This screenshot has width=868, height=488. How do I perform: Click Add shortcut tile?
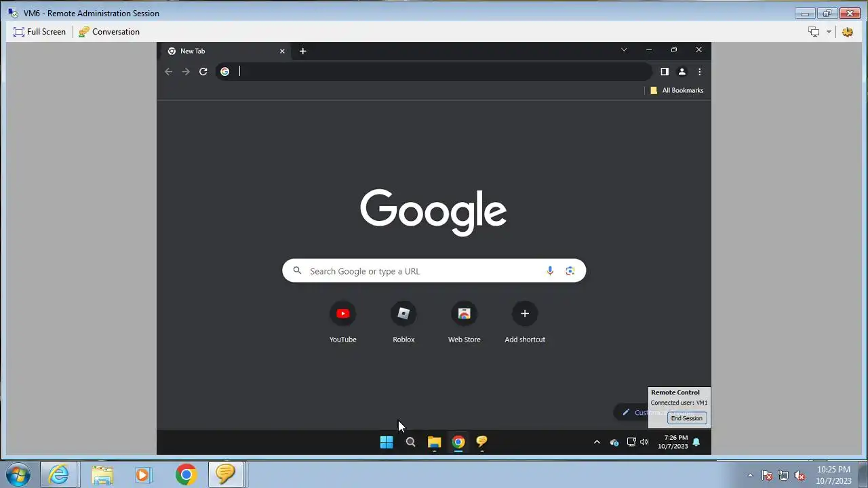(x=525, y=323)
